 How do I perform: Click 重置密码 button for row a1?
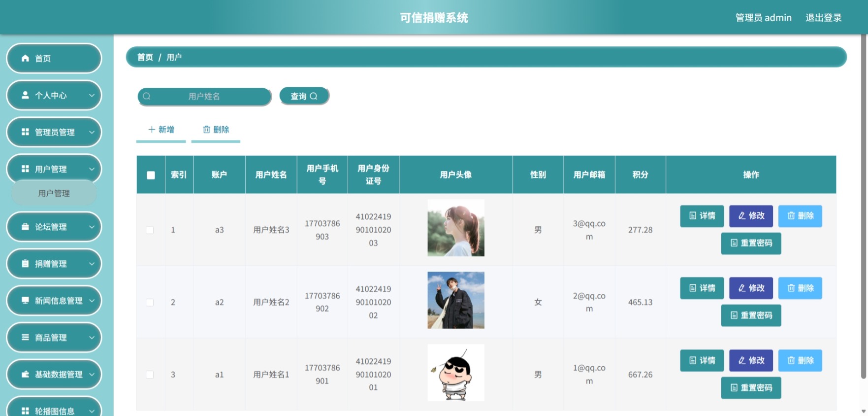pos(751,388)
